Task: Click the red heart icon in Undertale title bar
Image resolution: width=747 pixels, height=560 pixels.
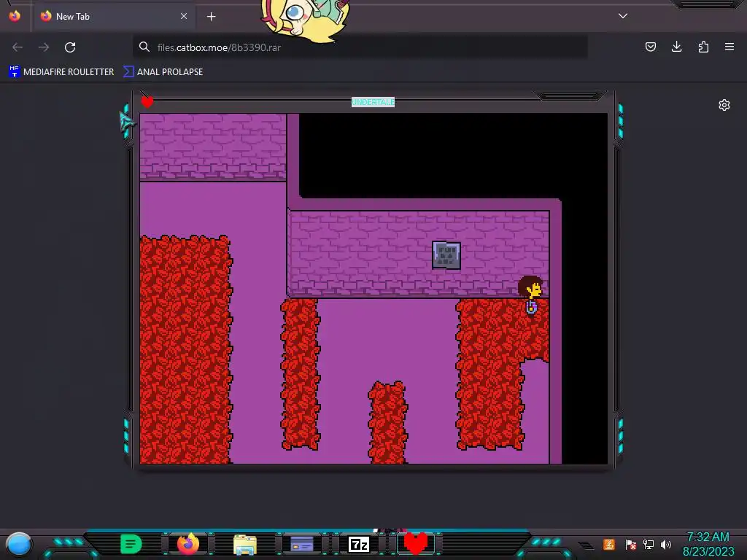Action: point(147,101)
